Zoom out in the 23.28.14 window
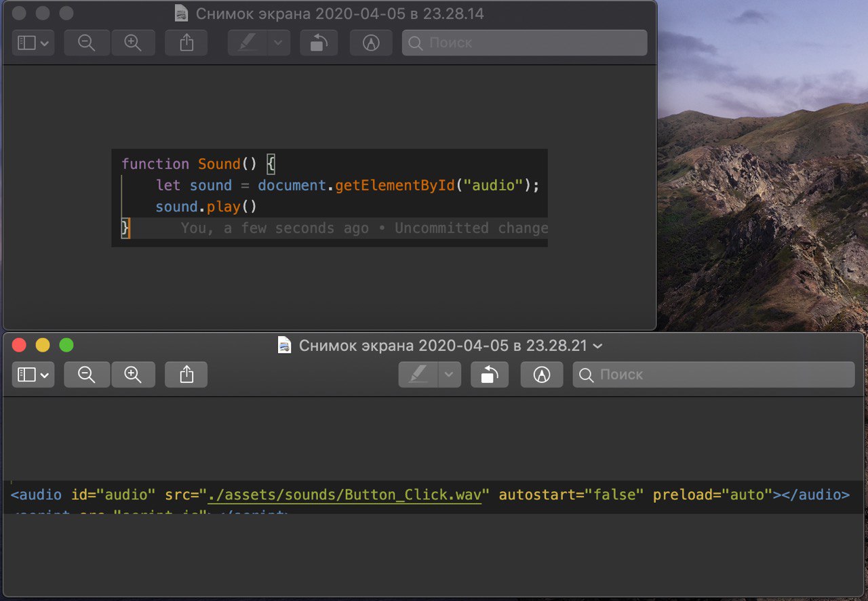 (x=87, y=43)
